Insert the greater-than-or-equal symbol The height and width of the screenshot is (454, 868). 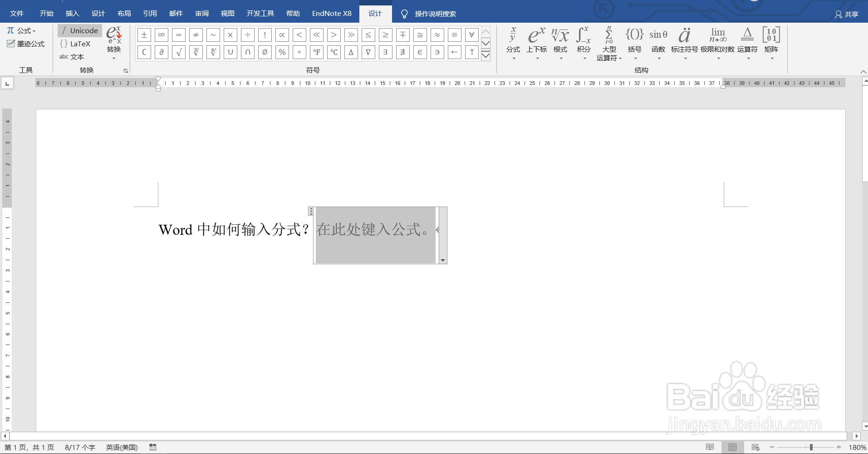[386, 35]
